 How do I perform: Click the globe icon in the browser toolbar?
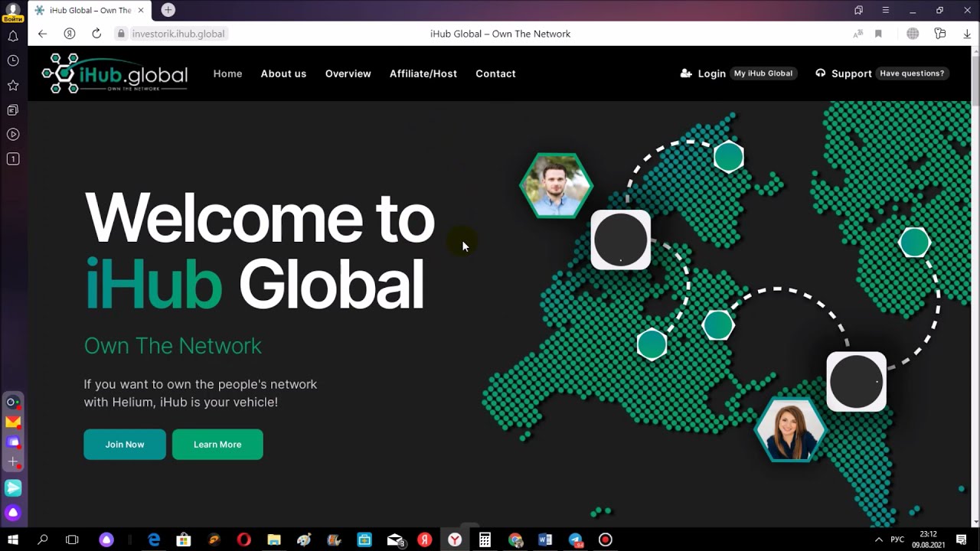[x=913, y=34]
